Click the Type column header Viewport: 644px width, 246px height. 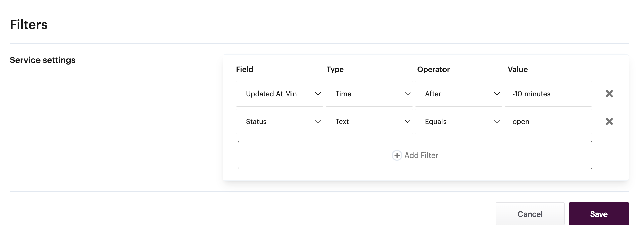click(335, 69)
